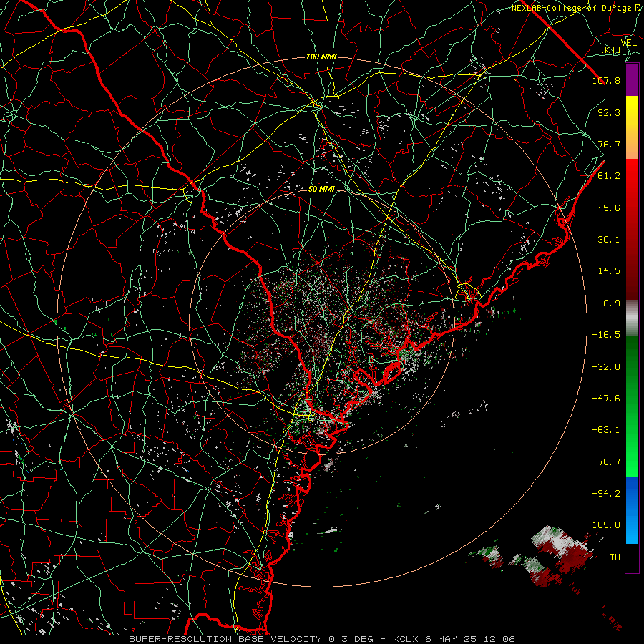Click the 50 NMI range ring label
The width and height of the screenshot is (644, 644).
321,190
